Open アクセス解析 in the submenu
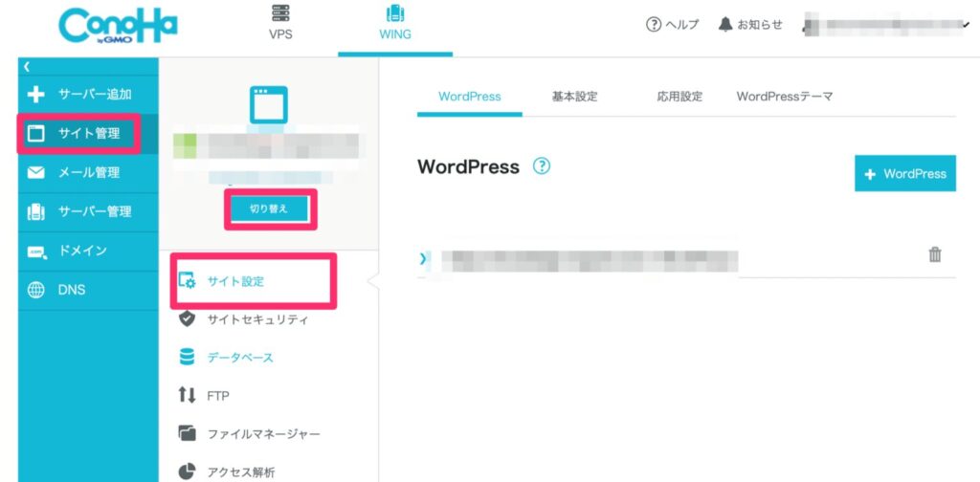Image resolution: width=980 pixels, height=482 pixels. [240, 472]
